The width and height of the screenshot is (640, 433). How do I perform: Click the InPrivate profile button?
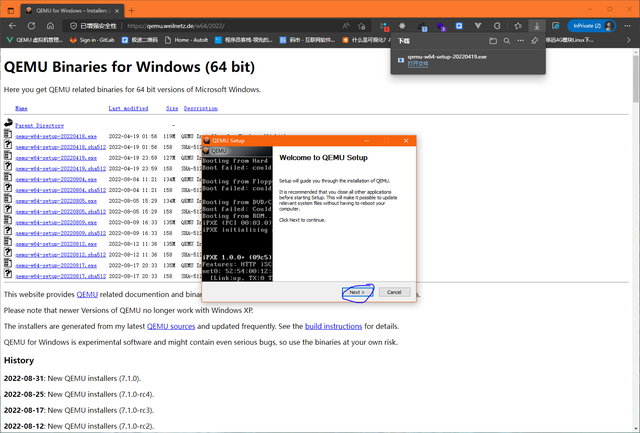pyautogui.click(x=591, y=26)
